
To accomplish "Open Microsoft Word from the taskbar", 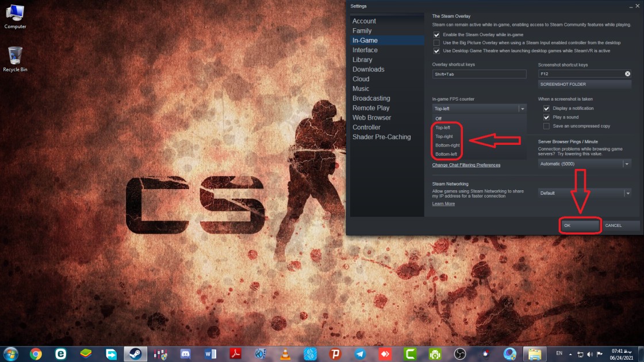I will coord(210,354).
